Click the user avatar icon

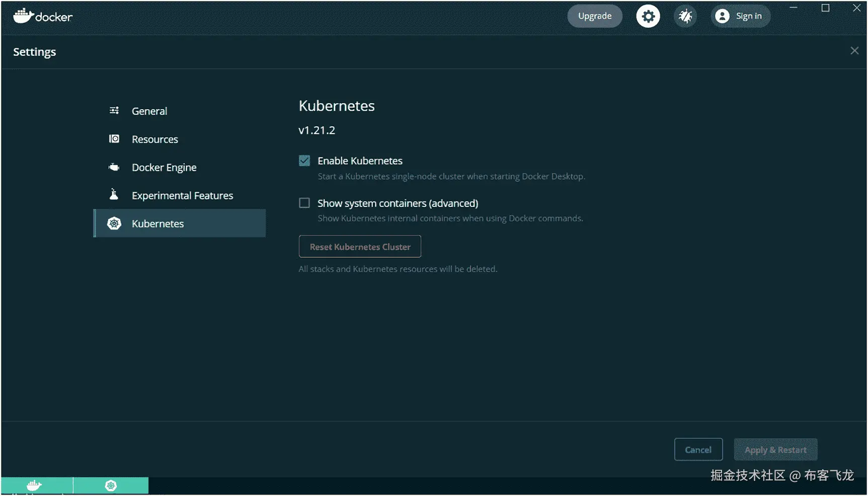(722, 16)
